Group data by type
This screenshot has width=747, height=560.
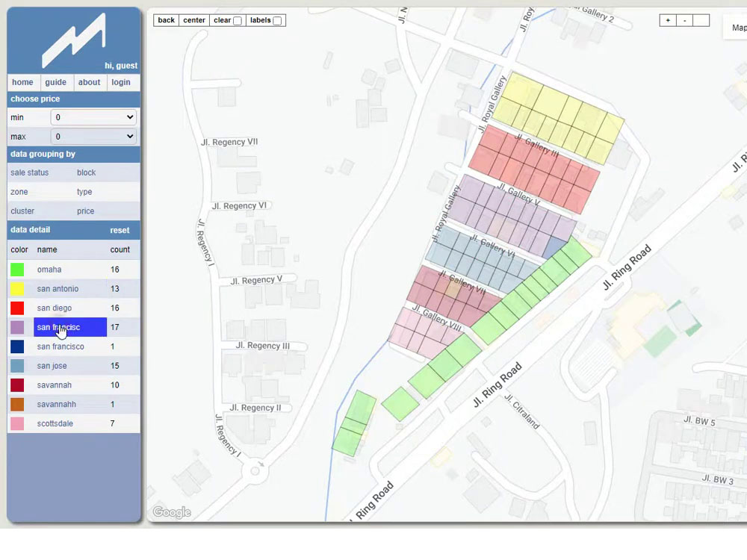84,192
